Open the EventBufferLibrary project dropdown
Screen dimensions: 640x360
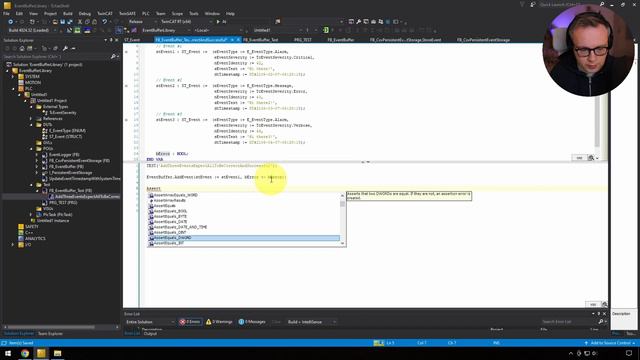pyautogui.click(x=166, y=30)
